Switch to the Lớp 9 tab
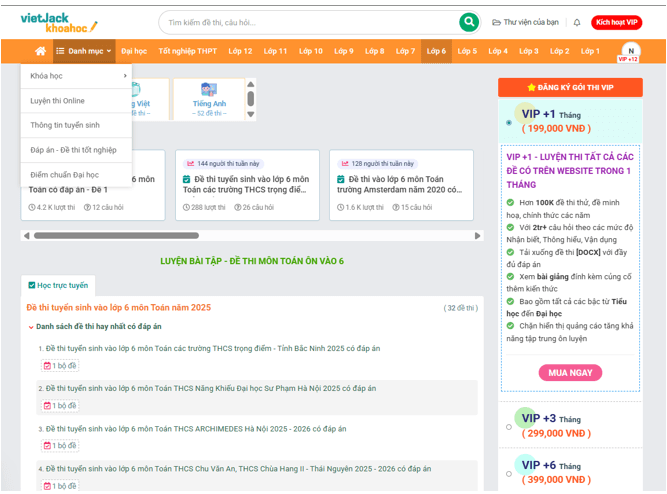 point(344,51)
